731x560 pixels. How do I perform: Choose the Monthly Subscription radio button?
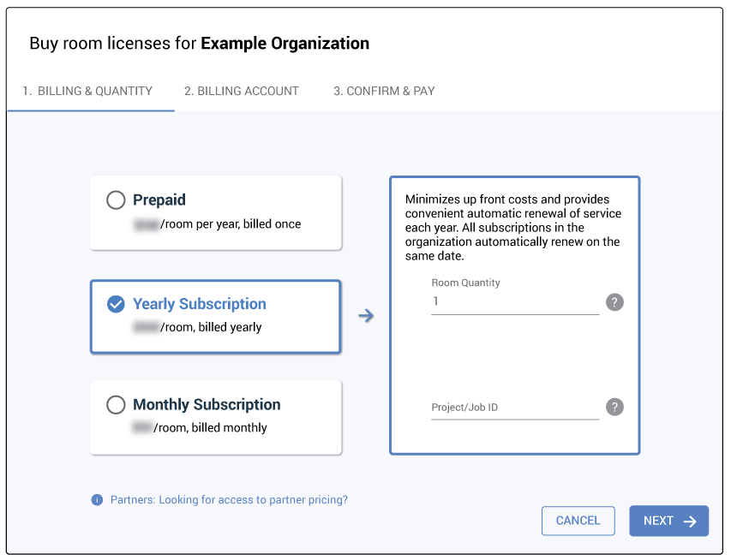click(x=116, y=405)
